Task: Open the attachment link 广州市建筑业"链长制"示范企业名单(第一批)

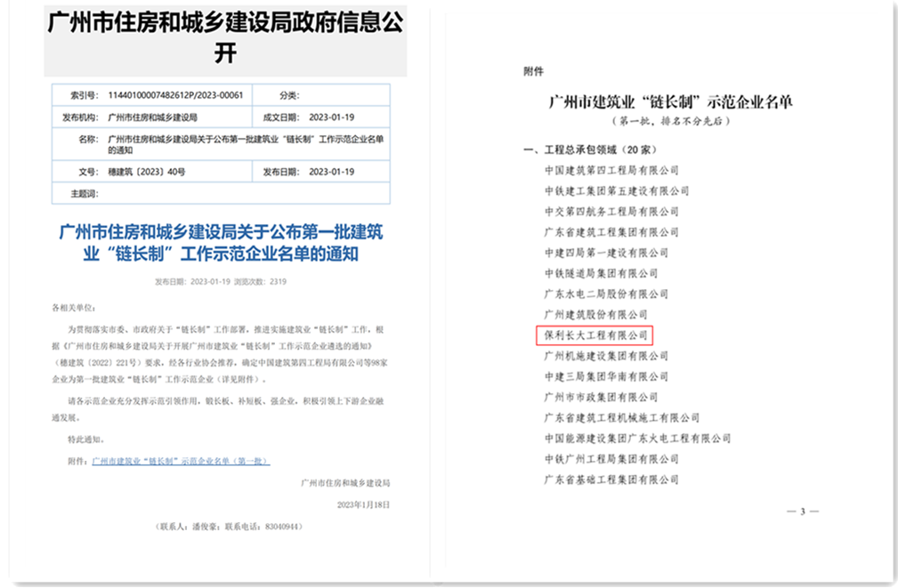Action: click(181, 461)
